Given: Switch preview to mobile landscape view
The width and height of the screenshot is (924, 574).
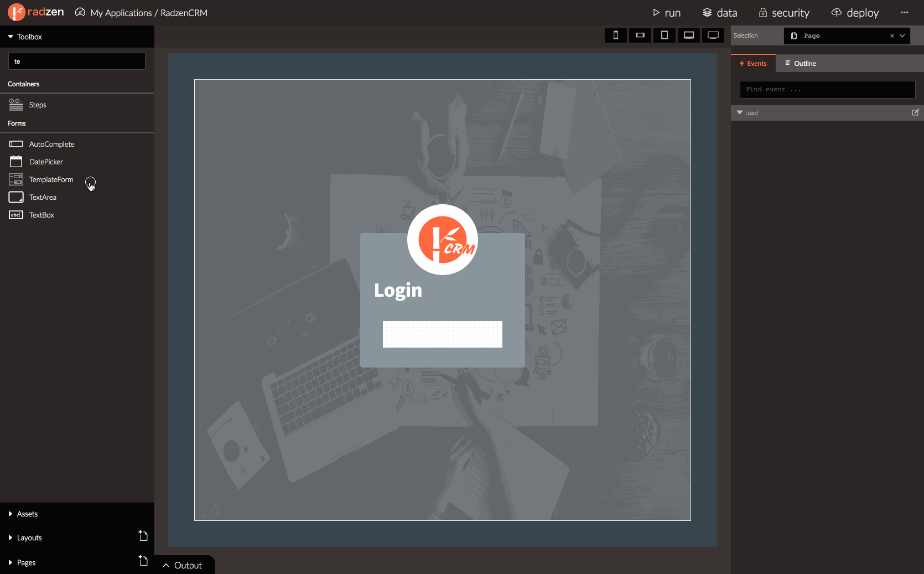Looking at the screenshot, I should [x=640, y=35].
